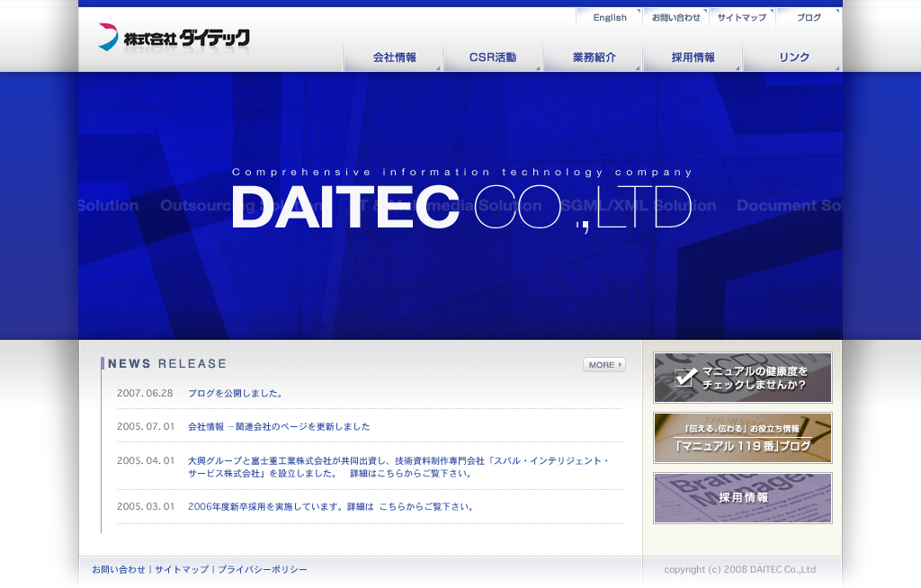Open the 2006年度新卒採用 news link

[x=331, y=507]
